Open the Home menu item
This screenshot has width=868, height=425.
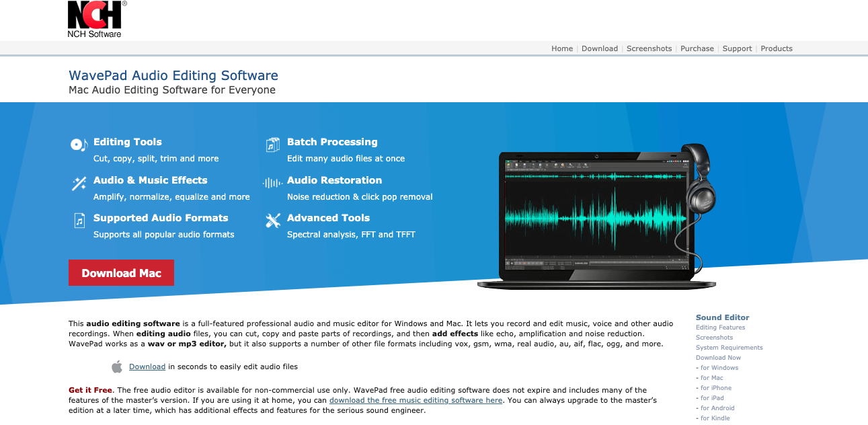(562, 48)
